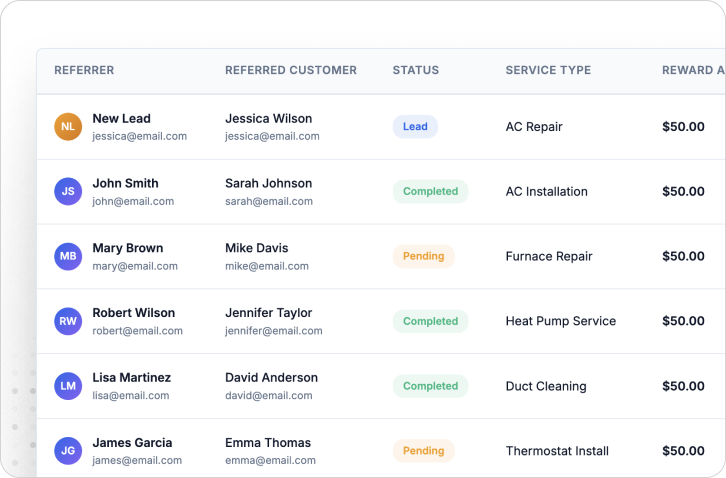Sort by the Service Type column header

click(548, 71)
